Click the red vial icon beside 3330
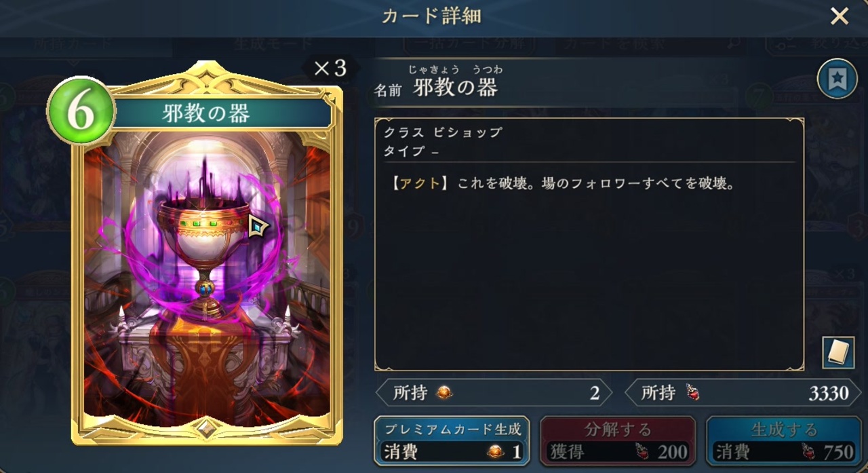The width and height of the screenshot is (868, 473). tap(692, 392)
